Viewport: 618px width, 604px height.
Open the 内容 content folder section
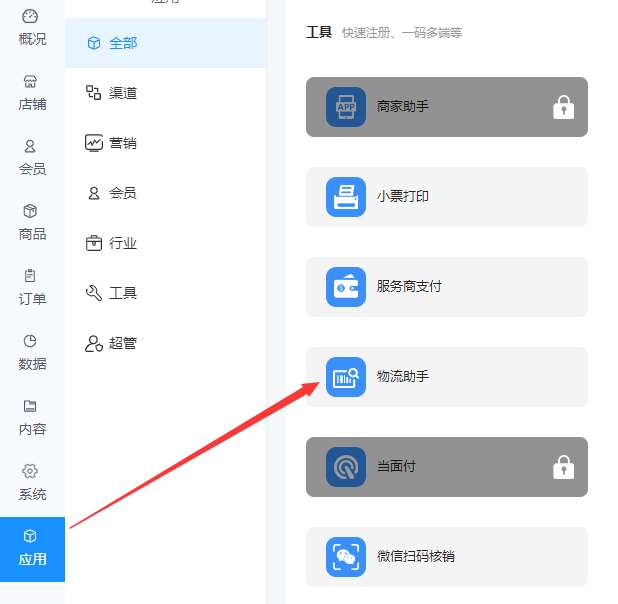pyautogui.click(x=32, y=418)
